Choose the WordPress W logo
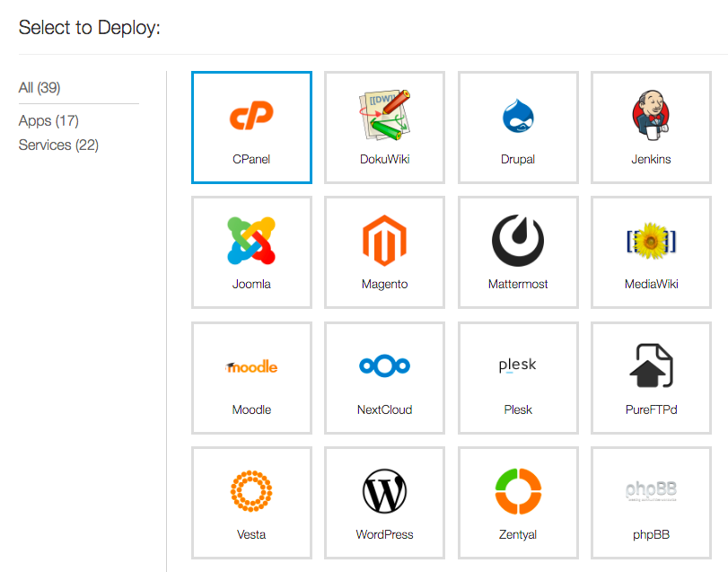This screenshot has width=728, height=572. (x=384, y=491)
